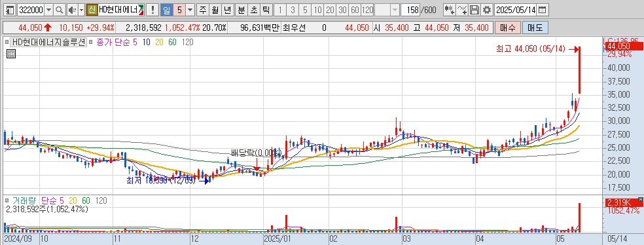Image resolution: width=644 pixels, height=245 pixels.
Task: Click the add line indicator icon
Action: [463, 9]
